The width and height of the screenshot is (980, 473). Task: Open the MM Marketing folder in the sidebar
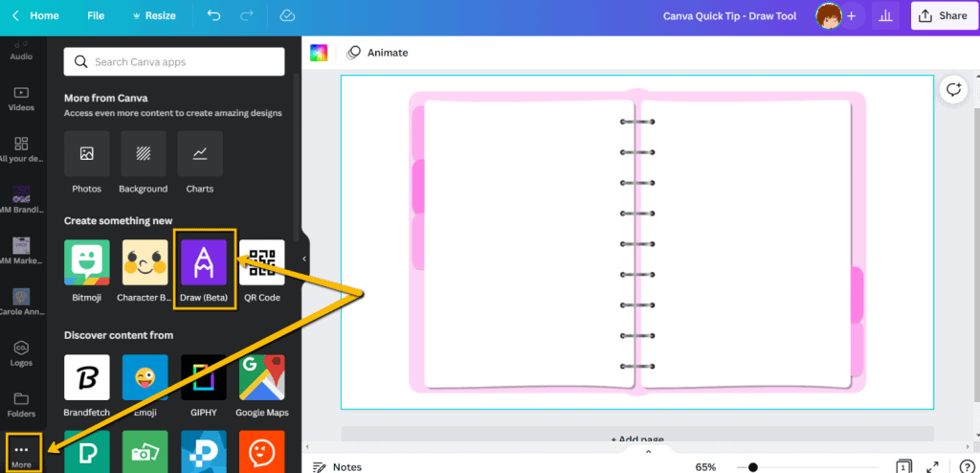(x=21, y=252)
